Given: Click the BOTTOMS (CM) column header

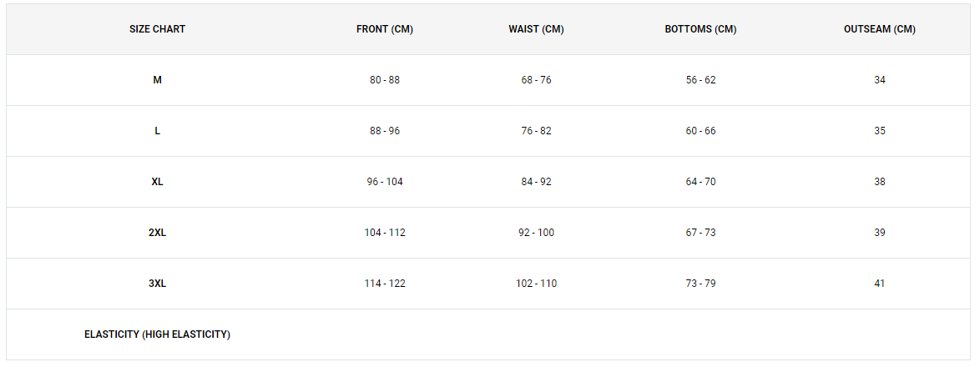Looking at the screenshot, I should pyautogui.click(x=700, y=29).
